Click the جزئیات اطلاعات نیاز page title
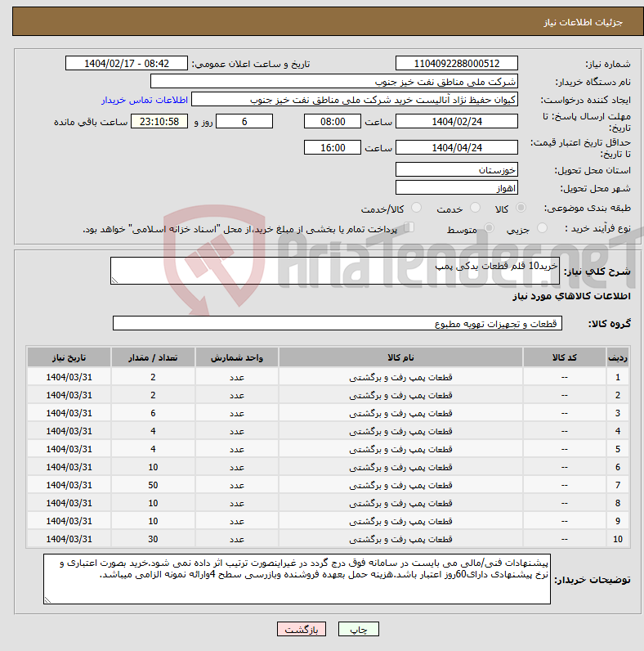This screenshot has height=651, width=644. (583, 22)
